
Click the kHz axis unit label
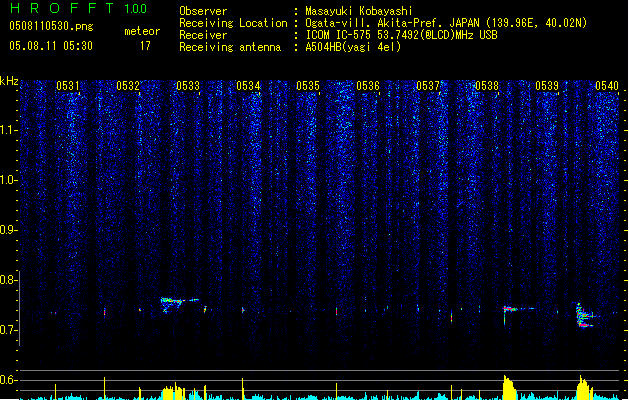pos(9,81)
